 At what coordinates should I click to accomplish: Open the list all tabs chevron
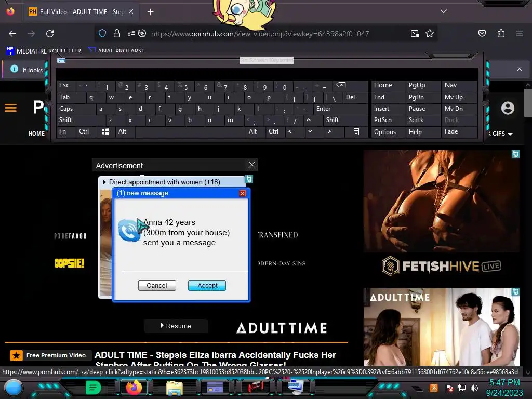click(444, 11)
